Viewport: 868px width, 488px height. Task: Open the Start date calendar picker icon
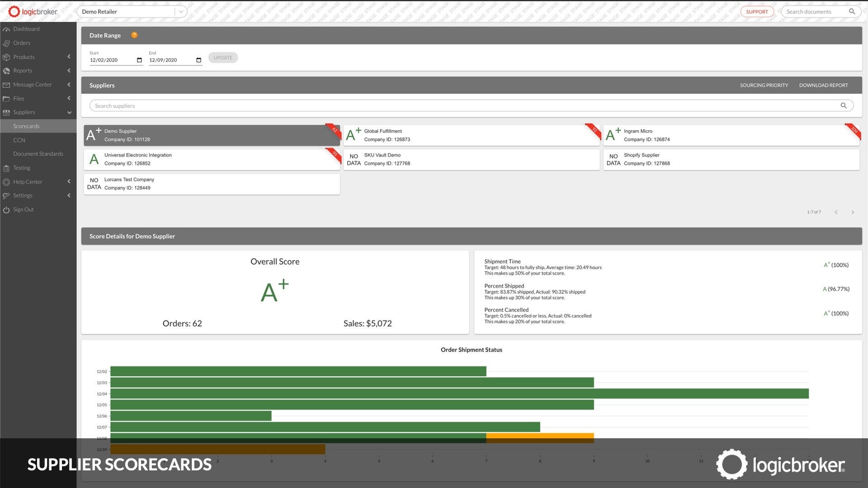point(139,60)
